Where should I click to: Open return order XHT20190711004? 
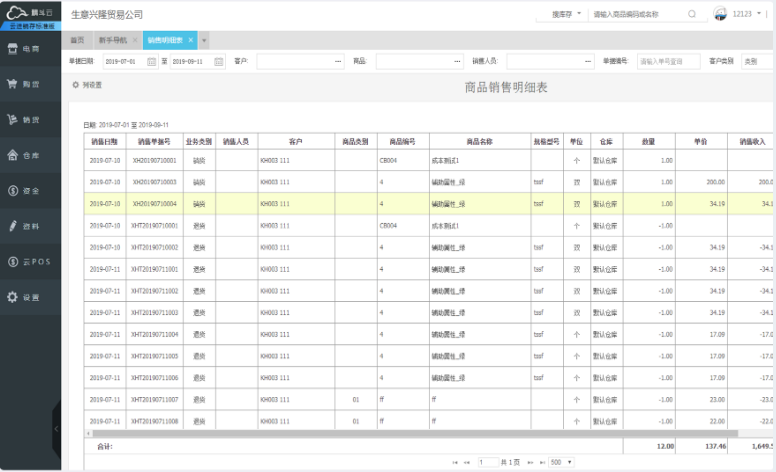154,334
